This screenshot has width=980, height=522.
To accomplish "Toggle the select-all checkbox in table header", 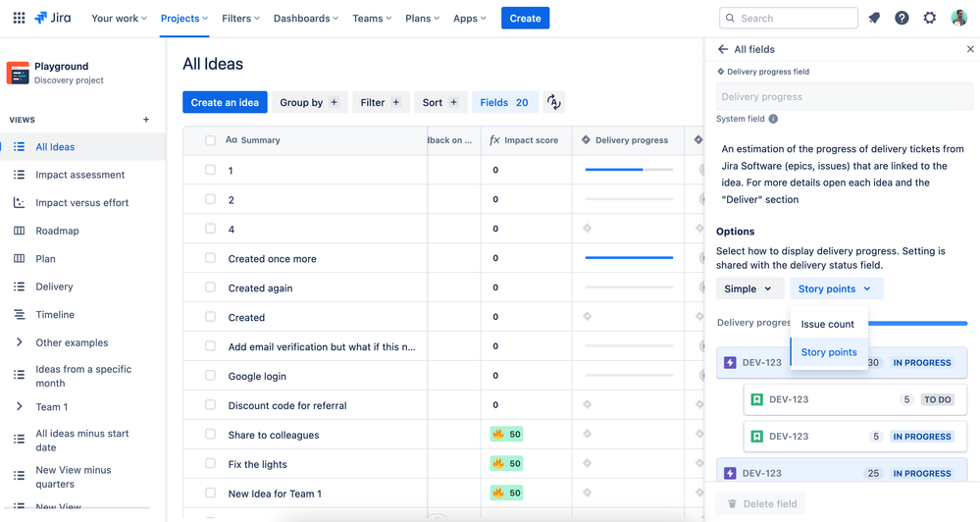I will [x=210, y=140].
